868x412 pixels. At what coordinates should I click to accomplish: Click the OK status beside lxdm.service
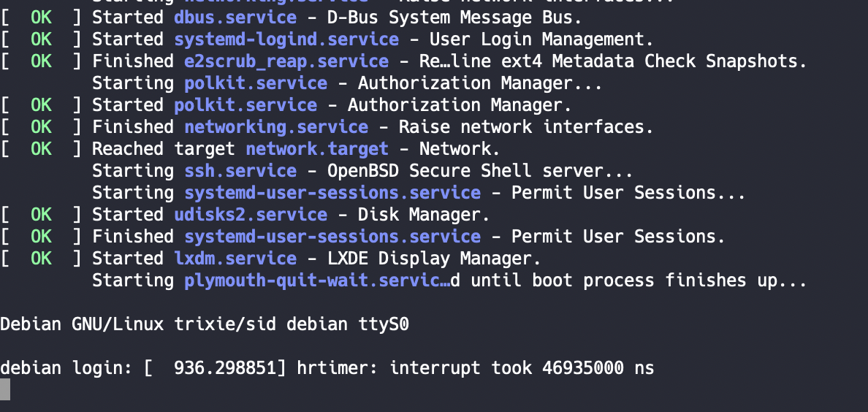point(41,259)
